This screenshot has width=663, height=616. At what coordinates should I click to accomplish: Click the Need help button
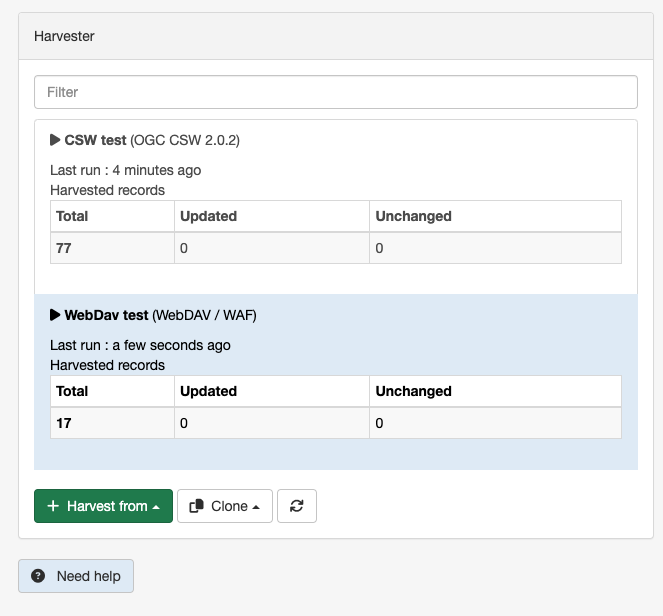[x=76, y=576]
